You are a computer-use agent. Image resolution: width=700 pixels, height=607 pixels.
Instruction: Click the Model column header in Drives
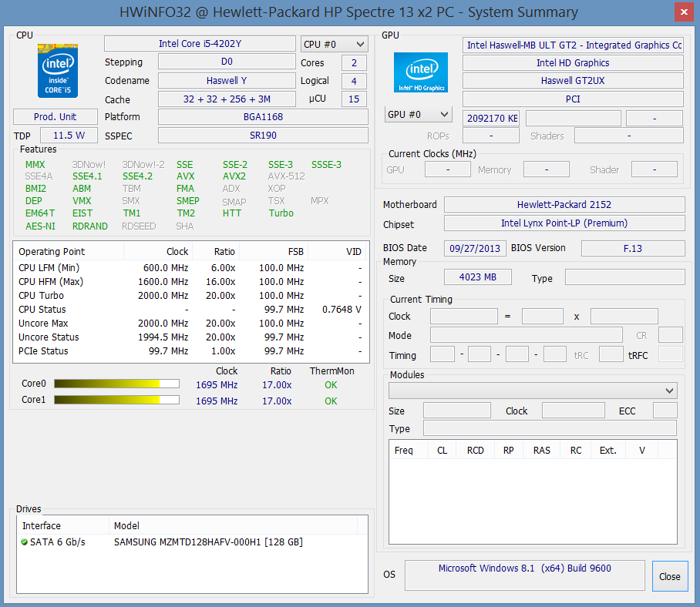[233, 526]
